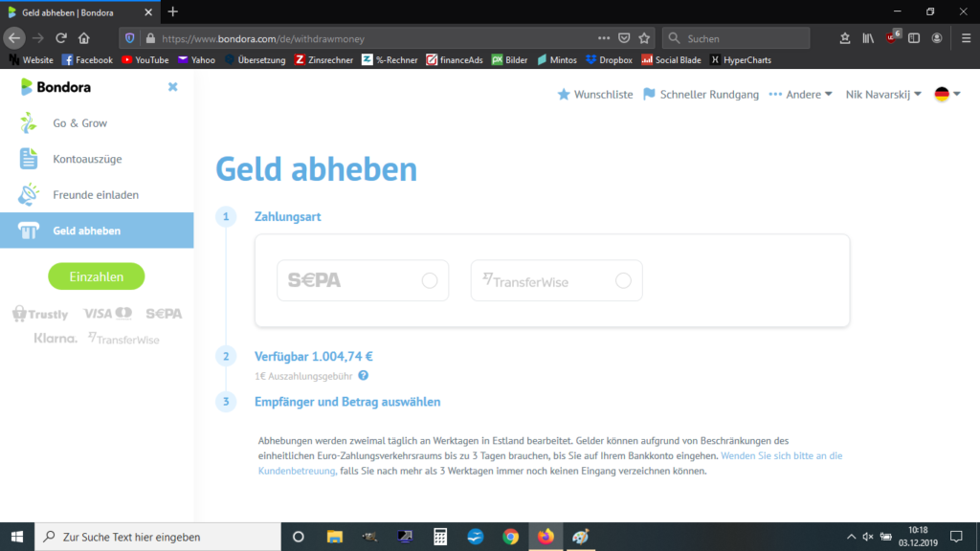Image resolution: width=980 pixels, height=551 pixels.
Task: Open the Firefox account profile icon
Action: [937, 38]
